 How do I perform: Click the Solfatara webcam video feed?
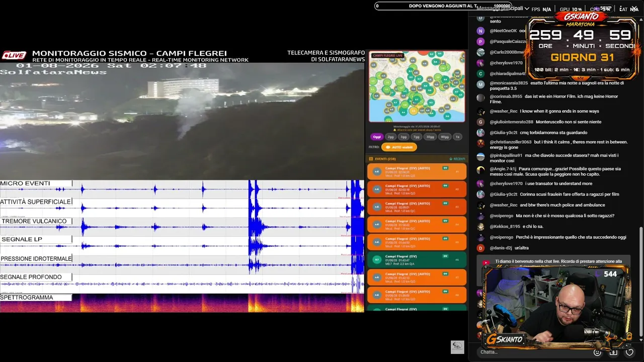click(x=182, y=121)
